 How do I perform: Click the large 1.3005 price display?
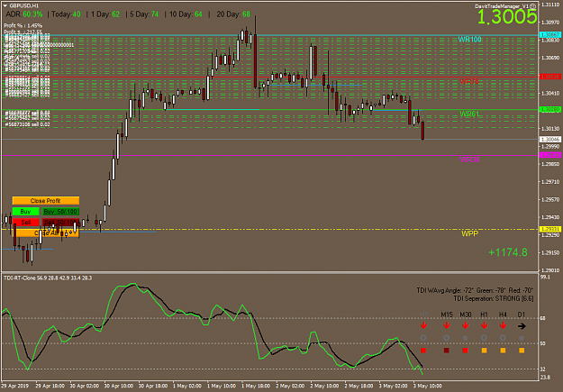pyautogui.click(x=507, y=17)
